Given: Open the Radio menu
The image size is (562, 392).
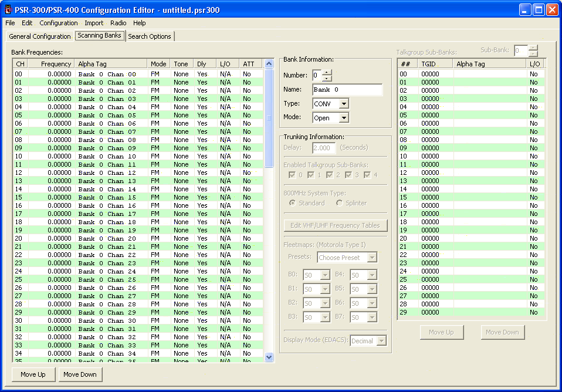Looking at the screenshot, I should point(118,23).
